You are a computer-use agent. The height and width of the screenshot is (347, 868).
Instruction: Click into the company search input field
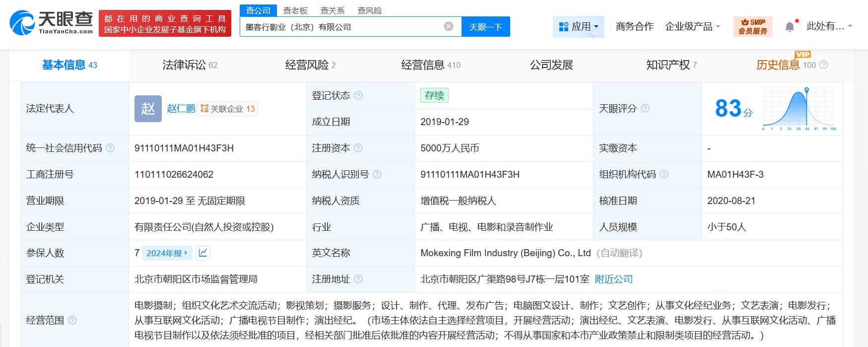tap(342, 27)
